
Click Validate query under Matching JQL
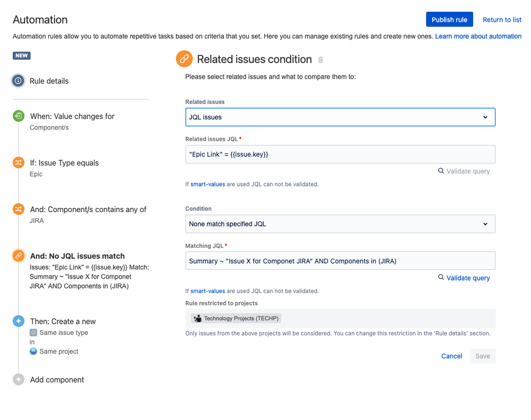point(464,278)
